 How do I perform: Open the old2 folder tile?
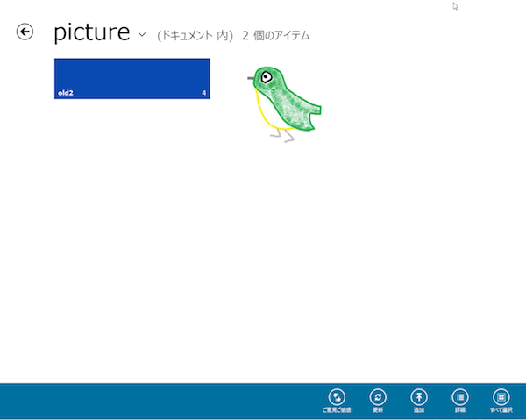pos(132,79)
